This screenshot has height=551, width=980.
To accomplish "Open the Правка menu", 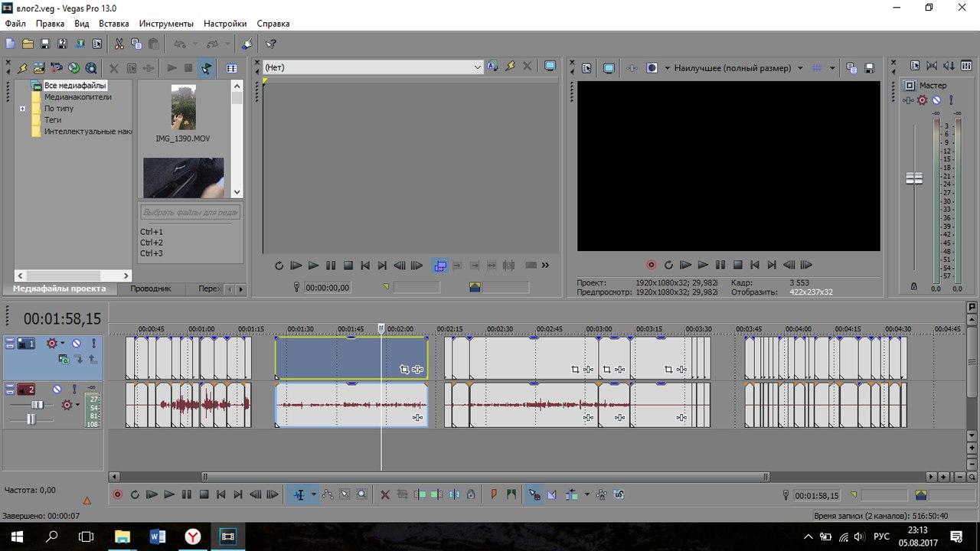I will click(50, 24).
